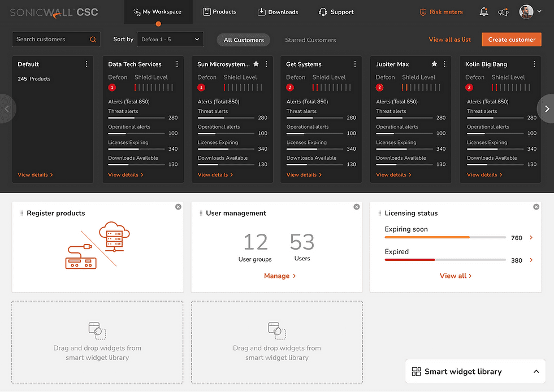Open My Workspace tab
Screen dimensions: 554x392
click(x=158, y=12)
